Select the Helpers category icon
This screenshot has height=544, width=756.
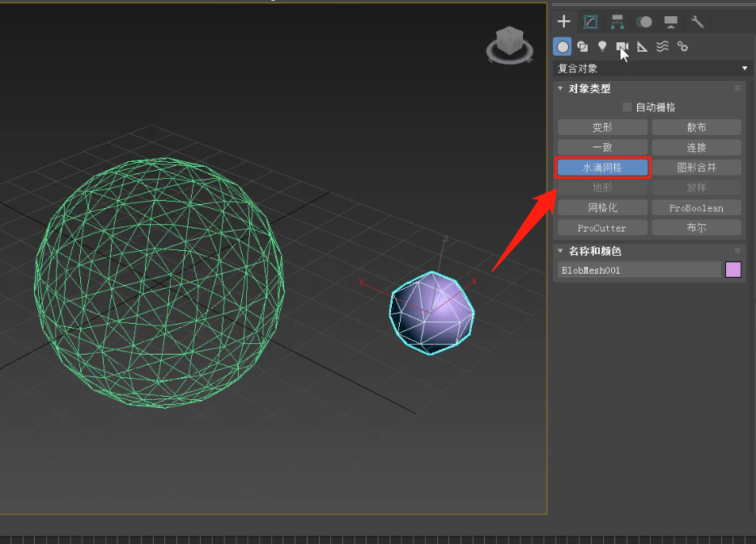(x=642, y=47)
